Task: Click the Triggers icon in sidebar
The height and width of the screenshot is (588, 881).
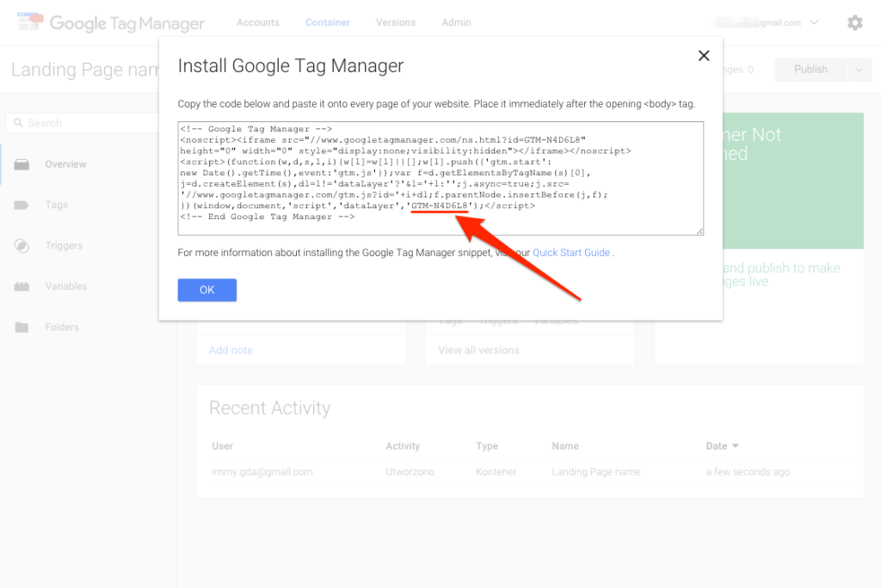Action: pos(22,245)
